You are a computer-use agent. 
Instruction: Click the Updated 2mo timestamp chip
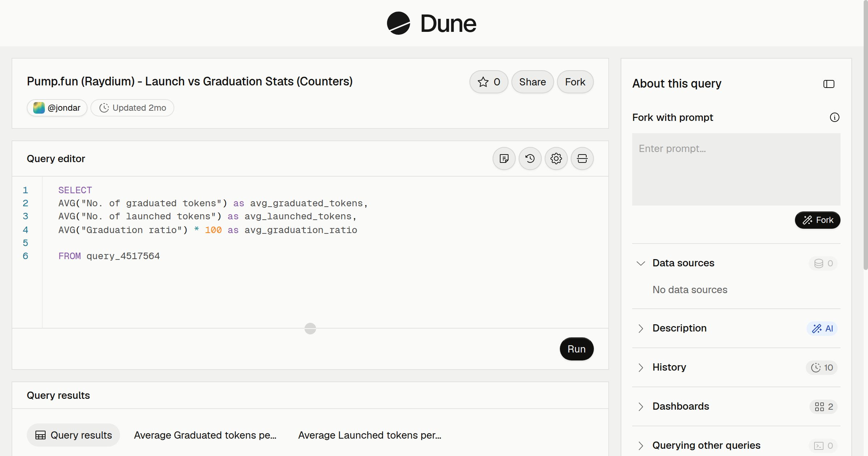pos(132,108)
